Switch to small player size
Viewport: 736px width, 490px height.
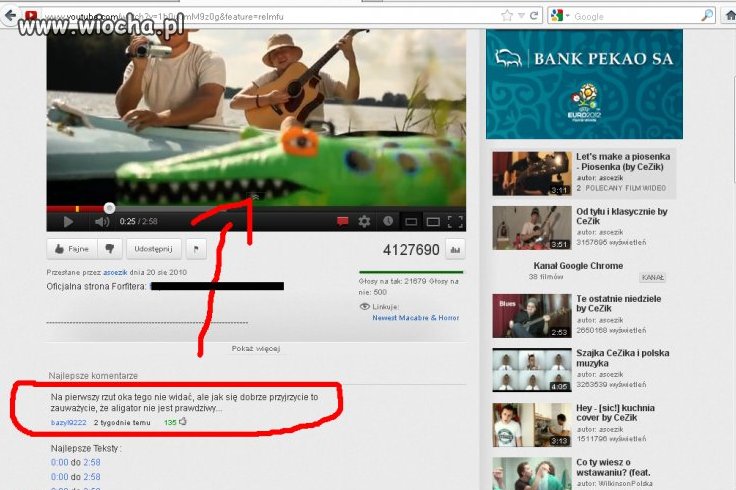point(411,222)
